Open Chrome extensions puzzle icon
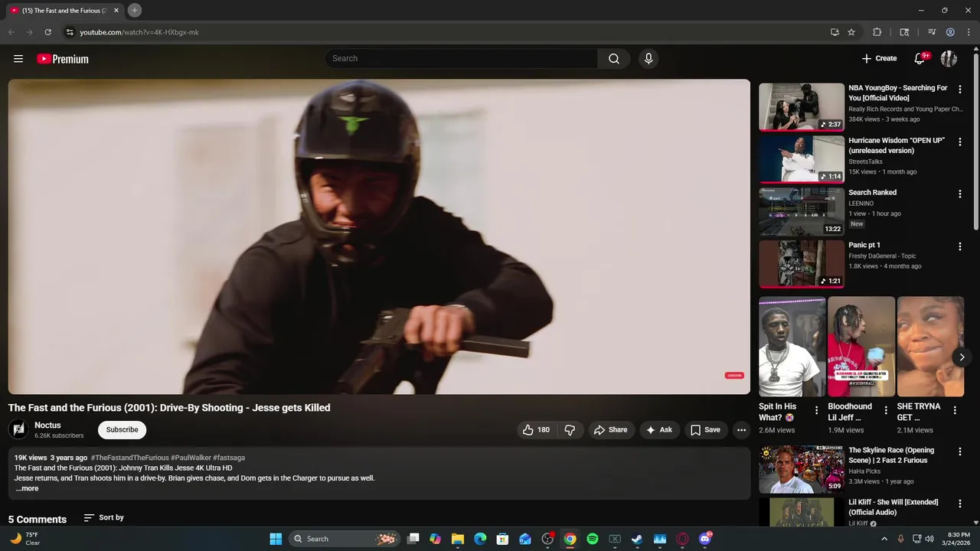The height and width of the screenshot is (551, 980). pos(877,32)
